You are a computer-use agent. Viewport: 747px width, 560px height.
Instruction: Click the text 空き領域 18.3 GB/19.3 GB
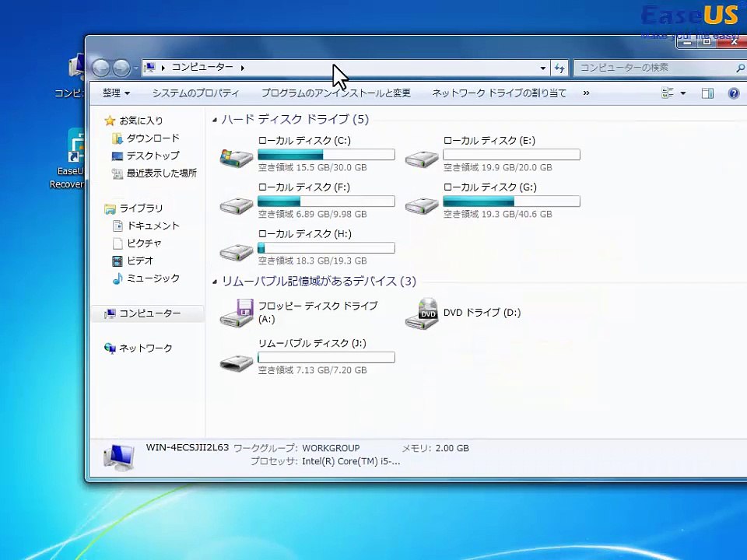pos(313,261)
